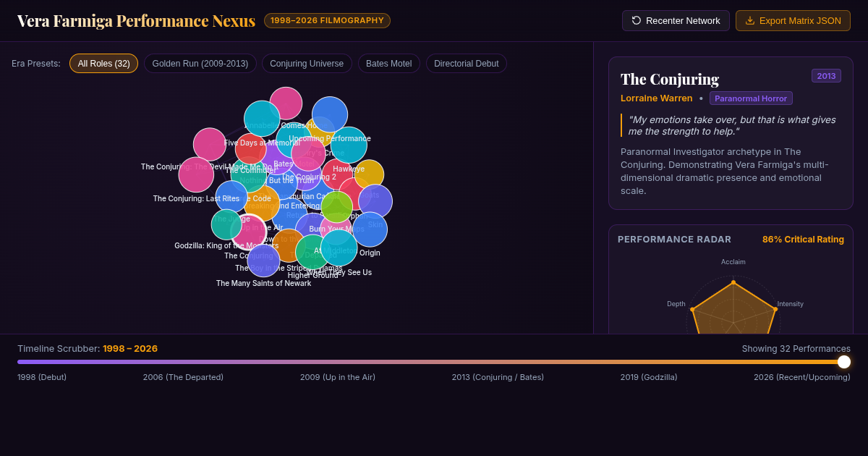The image size is (868, 456).
Task: Select the All Roles (32) preset
Action: (x=103, y=64)
